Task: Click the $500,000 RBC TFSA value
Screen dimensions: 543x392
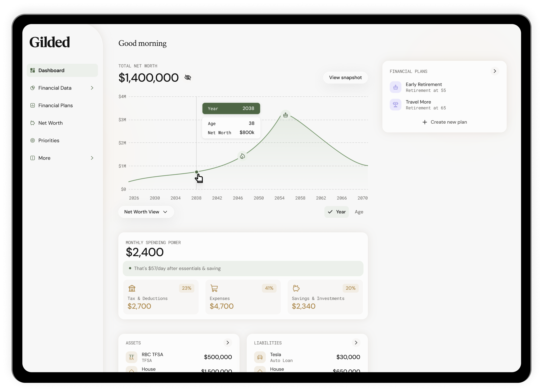Action: pos(218,357)
